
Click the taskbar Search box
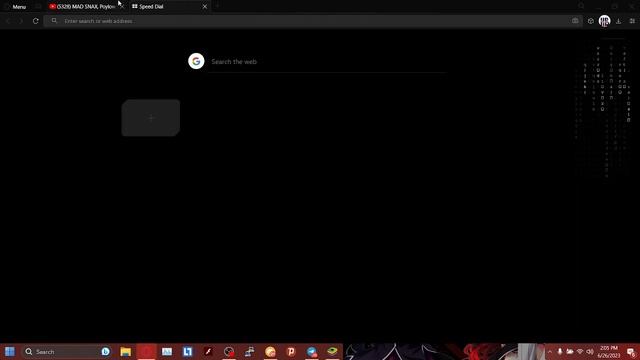(66, 351)
